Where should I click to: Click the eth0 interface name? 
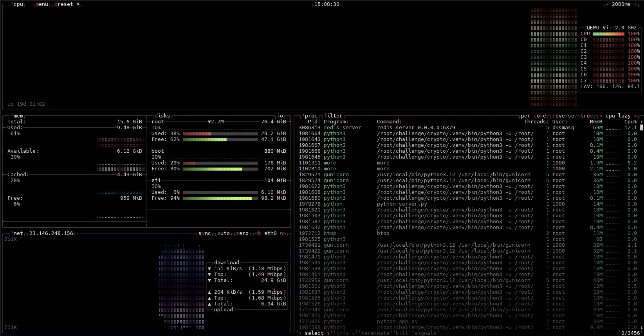tap(271, 233)
